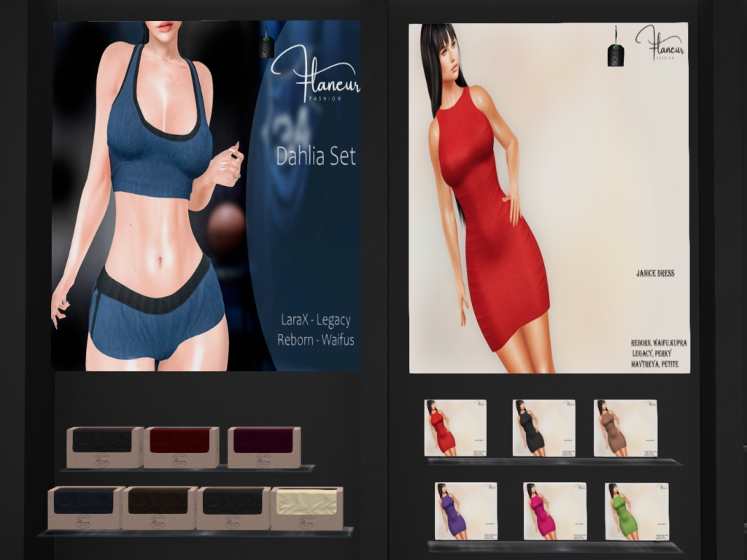Select the black Janice Dress thumbnail
This screenshot has height=560, width=747.
(543, 427)
